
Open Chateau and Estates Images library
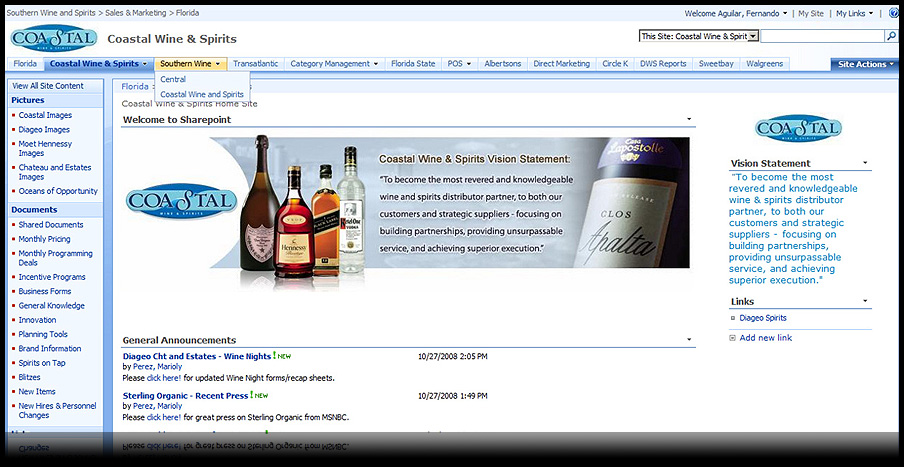tap(55, 172)
